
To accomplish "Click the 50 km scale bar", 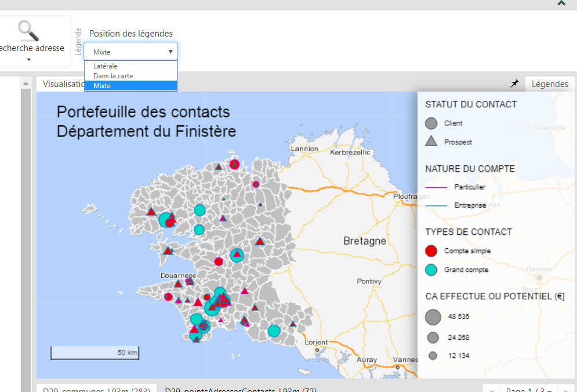I will click(x=95, y=353).
